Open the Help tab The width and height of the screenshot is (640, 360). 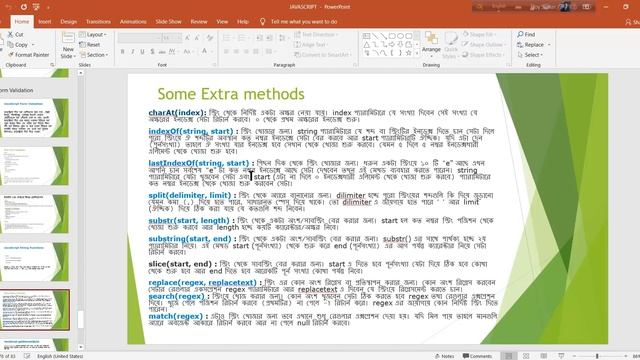tap(243, 22)
